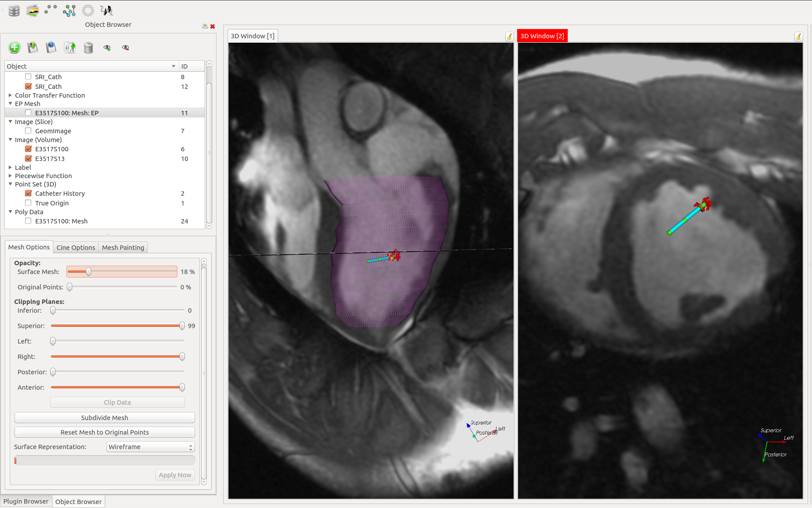812x508 pixels.
Task: Select the Object Browser bottom tab
Action: 78,502
